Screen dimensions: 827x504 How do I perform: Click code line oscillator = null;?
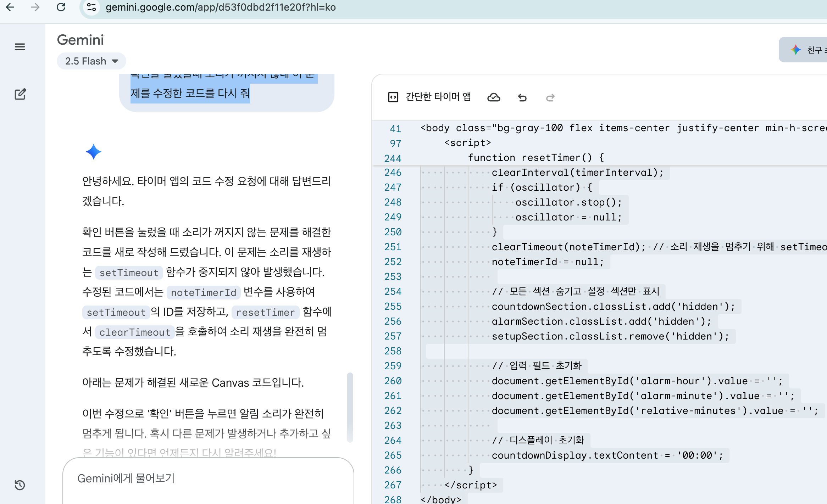tap(568, 217)
